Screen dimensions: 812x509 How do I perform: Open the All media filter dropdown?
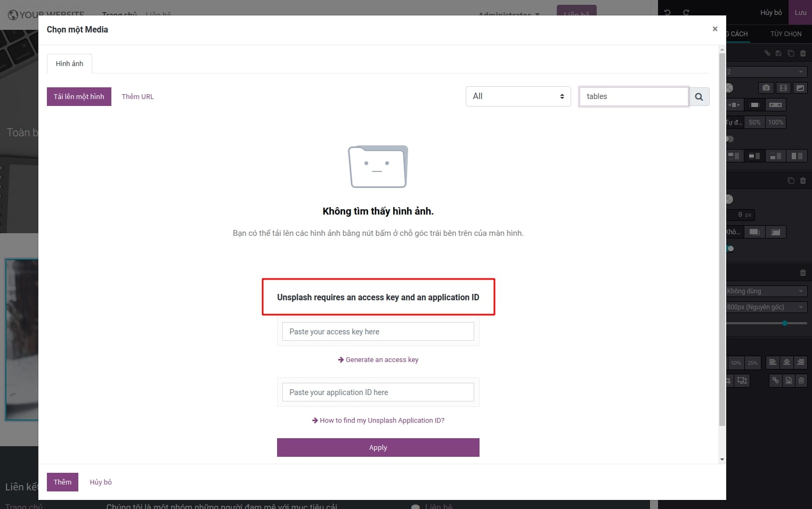(517, 96)
